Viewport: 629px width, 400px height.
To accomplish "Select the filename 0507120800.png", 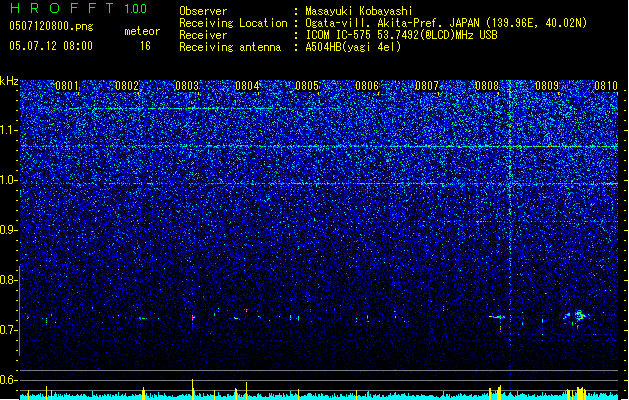I will (x=51, y=26).
